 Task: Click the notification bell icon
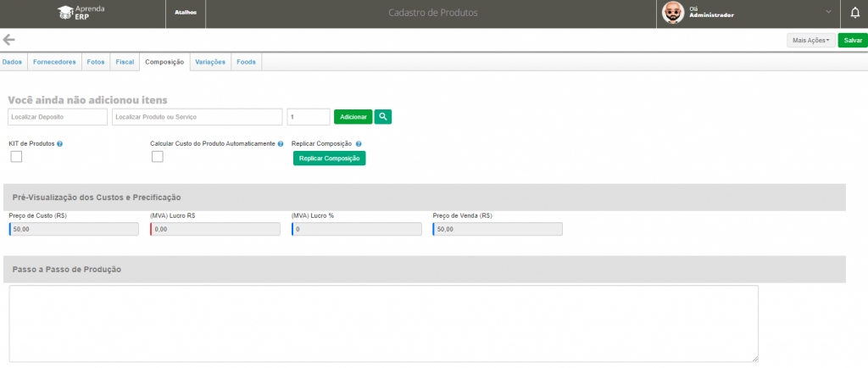click(x=854, y=14)
